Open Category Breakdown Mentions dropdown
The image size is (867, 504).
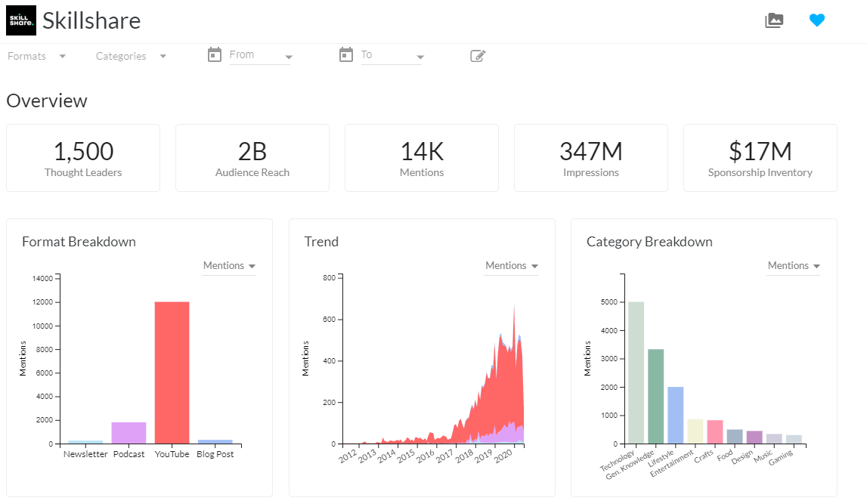(794, 266)
